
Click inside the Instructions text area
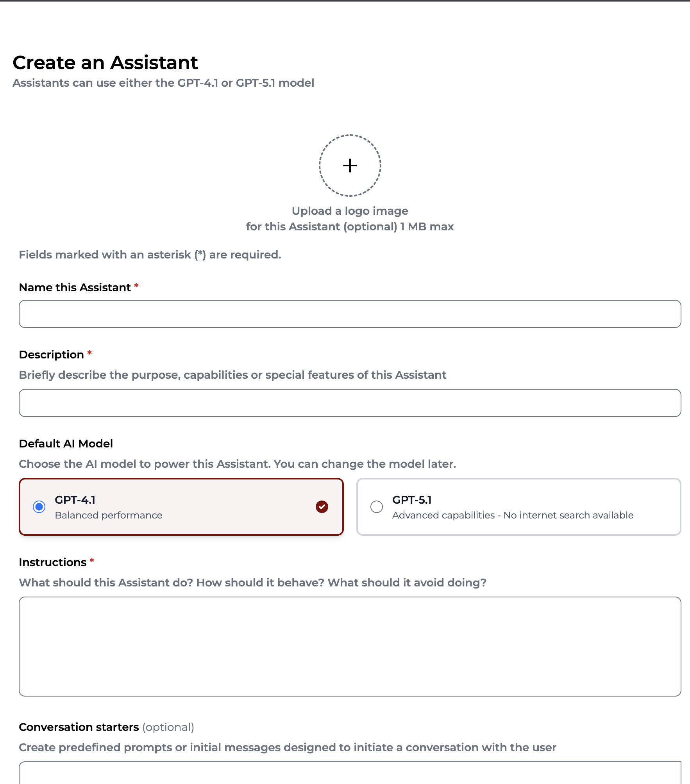tap(350, 647)
